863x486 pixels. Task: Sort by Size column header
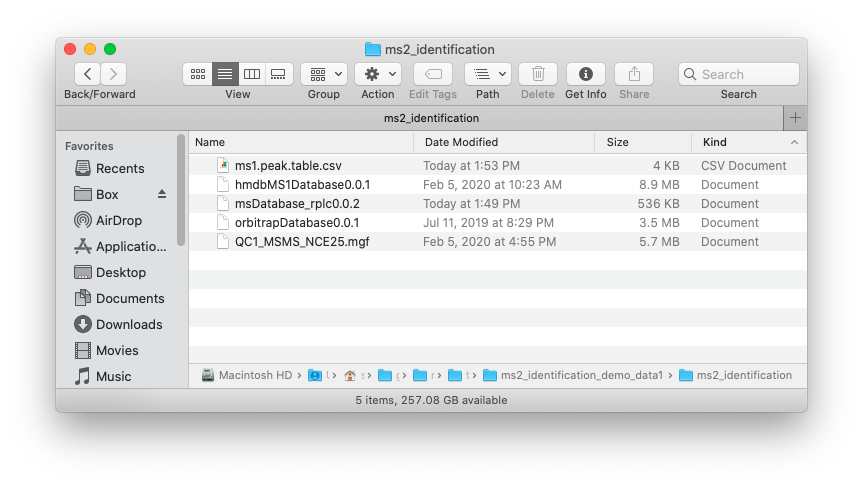[x=643, y=142]
